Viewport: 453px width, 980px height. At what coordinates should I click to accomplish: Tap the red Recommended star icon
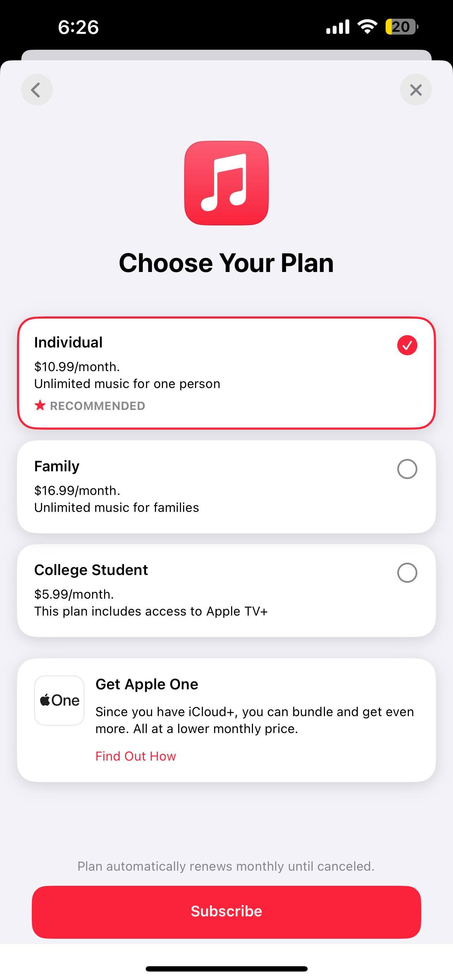pos(40,406)
